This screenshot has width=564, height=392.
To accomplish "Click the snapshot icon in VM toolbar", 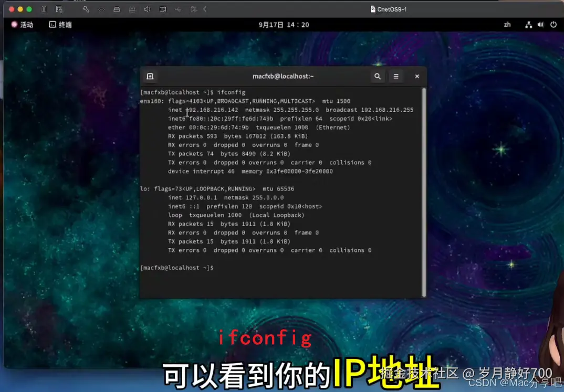I will click(x=59, y=9).
